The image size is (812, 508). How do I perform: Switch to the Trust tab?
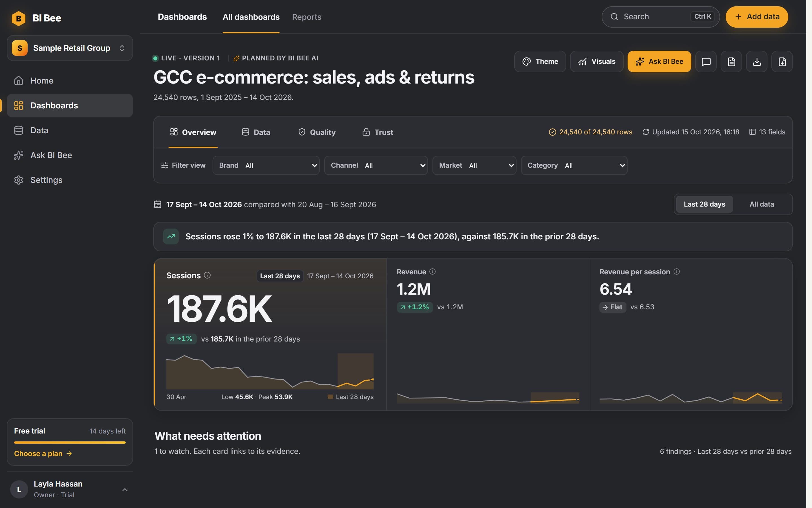click(x=378, y=132)
